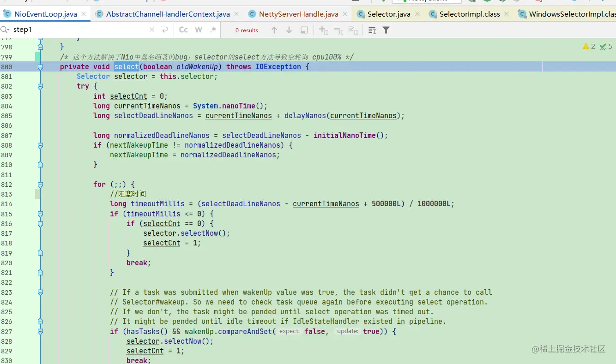Screen dimensions: 616x364
Task: Close the NioEventLoop.java tab
Action: click(x=84, y=14)
